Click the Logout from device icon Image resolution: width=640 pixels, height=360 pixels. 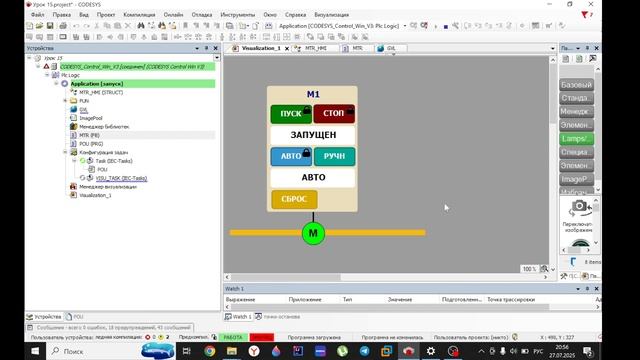click(x=424, y=26)
